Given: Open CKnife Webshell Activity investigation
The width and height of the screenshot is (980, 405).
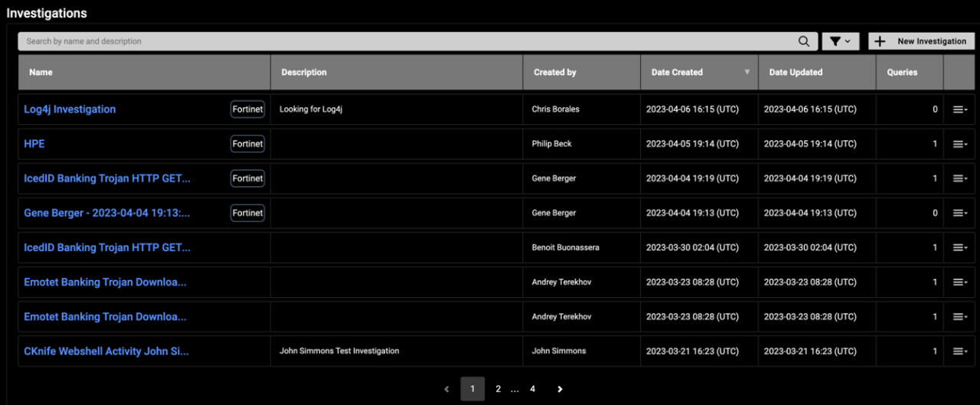Looking at the screenshot, I should point(106,351).
